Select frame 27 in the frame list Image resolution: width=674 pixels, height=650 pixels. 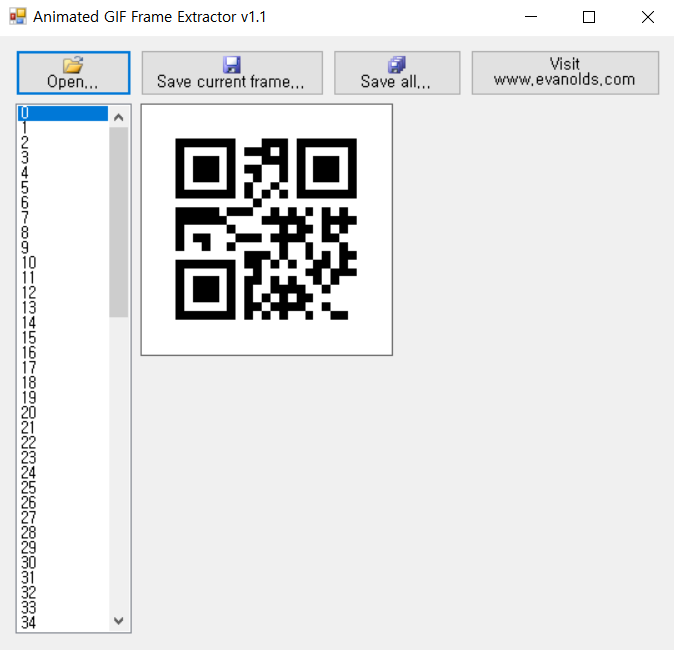click(x=63, y=518)
